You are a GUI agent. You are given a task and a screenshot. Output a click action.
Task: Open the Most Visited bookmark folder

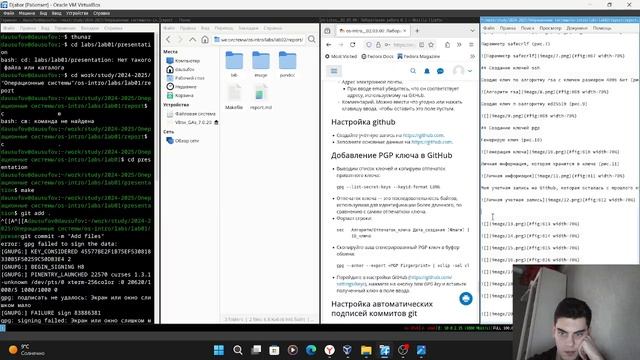coord(341,56)
